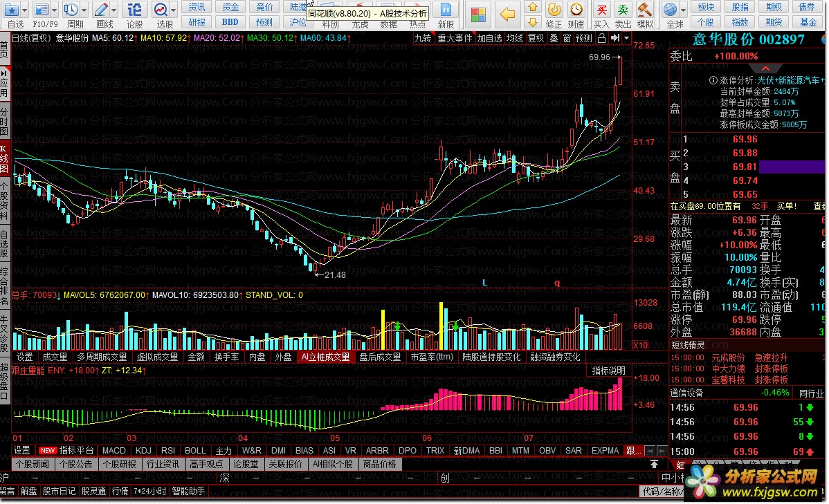Open the NEW 指标平台 indicator platform

coord(66,451)
